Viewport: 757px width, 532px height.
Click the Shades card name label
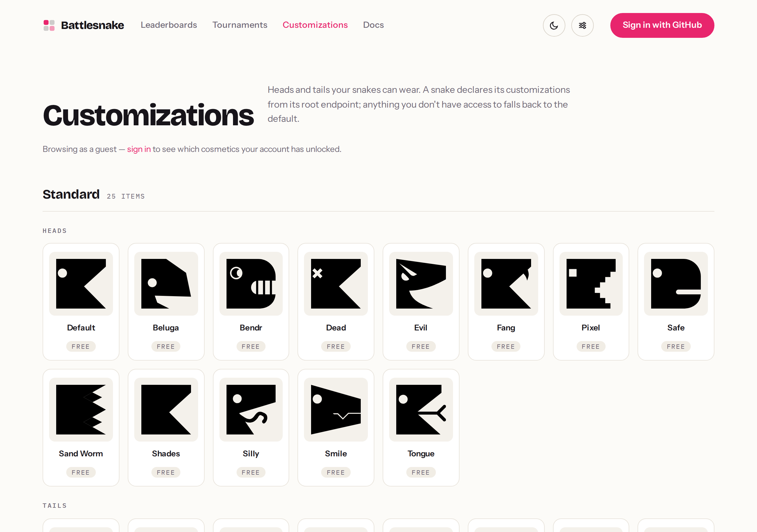coord(166,454)
